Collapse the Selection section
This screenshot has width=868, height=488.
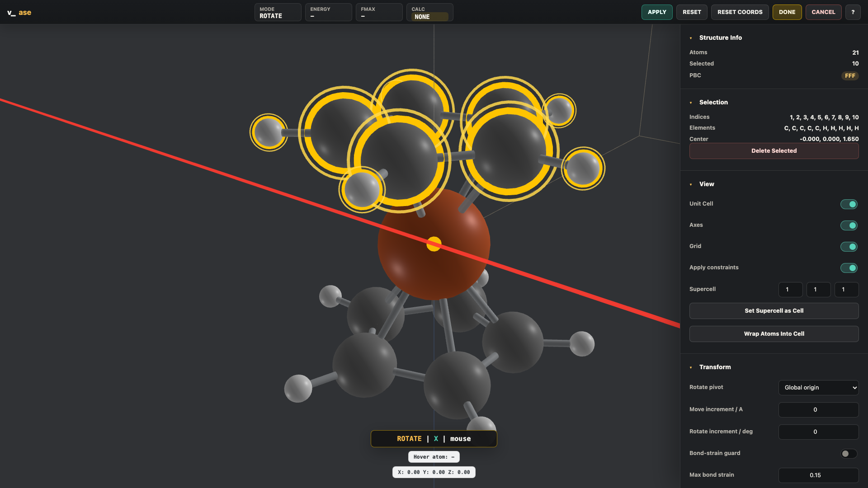coord(691,103)
